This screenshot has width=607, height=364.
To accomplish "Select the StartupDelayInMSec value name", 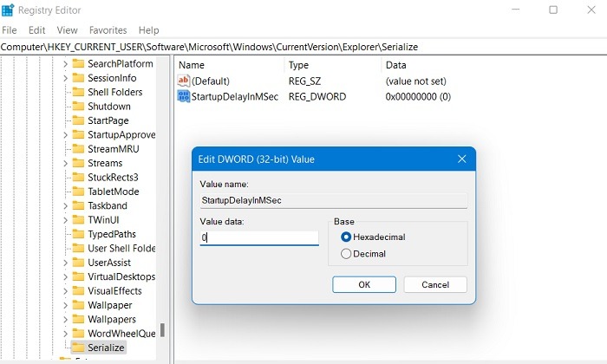I will pyautogui.click(x=235, y=97).
